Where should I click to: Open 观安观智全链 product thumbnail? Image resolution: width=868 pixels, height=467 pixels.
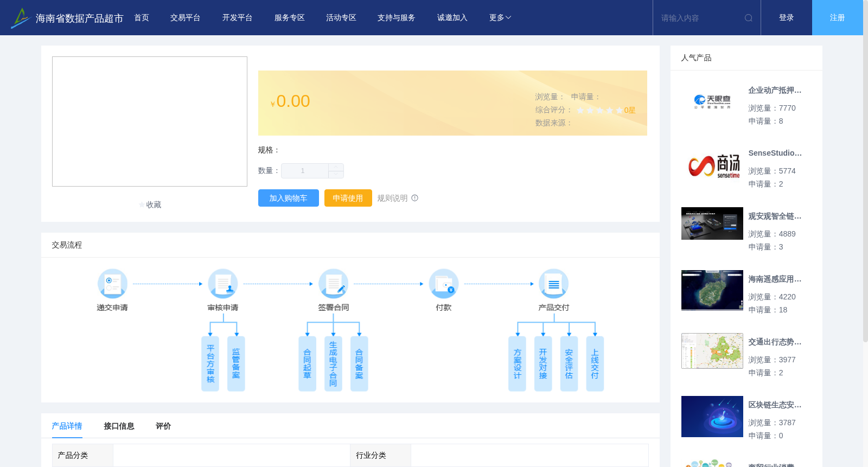pos(712,223)
